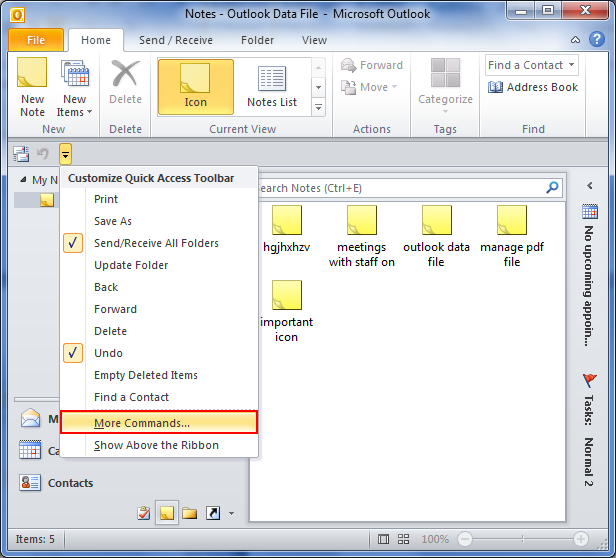The width and height of the screenshot is (616, 558).
Task: Click the zoom slider
Action: click(522, 539)
